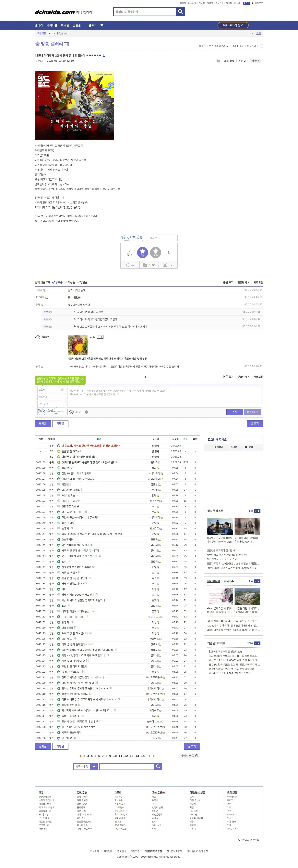Toggle 야간모드 in the footer
Viewport: 298px width, 868px height.
244,840
